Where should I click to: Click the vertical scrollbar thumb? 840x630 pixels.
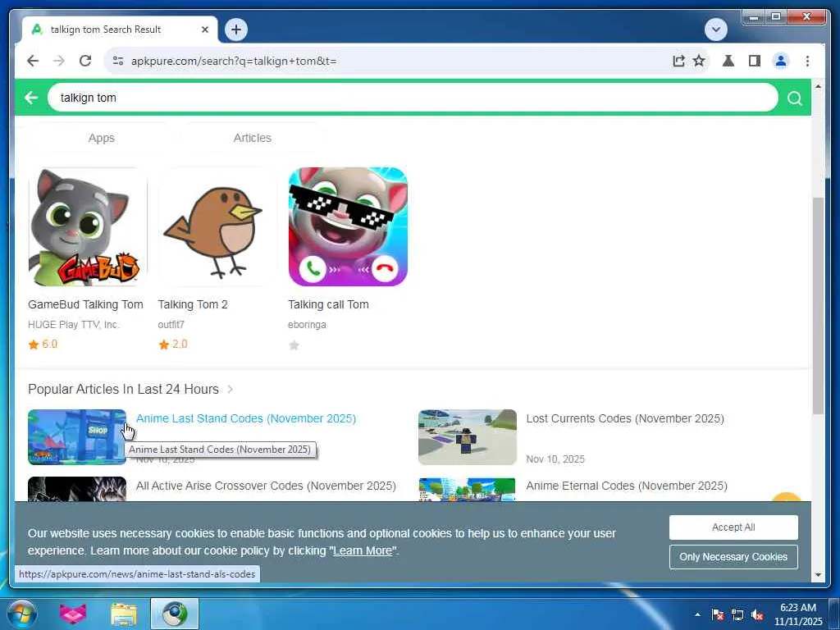coord(818,305)
